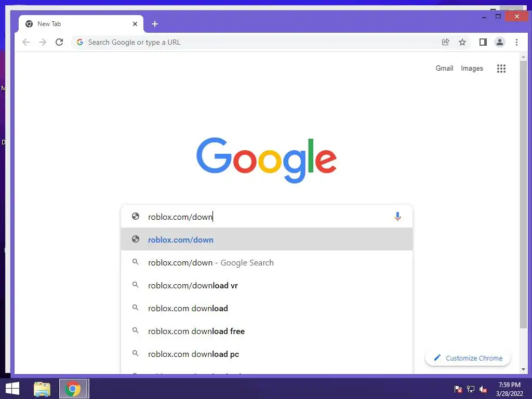This screenshot has width=532, height=399.
Task: Pick the 'roblox.com/down - Google Search' suggestion
Action: [267, 262]
